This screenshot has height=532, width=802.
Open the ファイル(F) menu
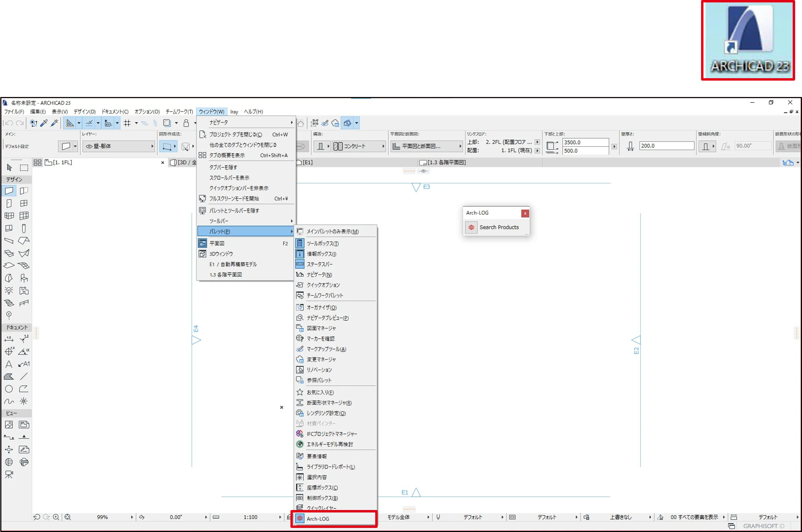tap(14, 111)
